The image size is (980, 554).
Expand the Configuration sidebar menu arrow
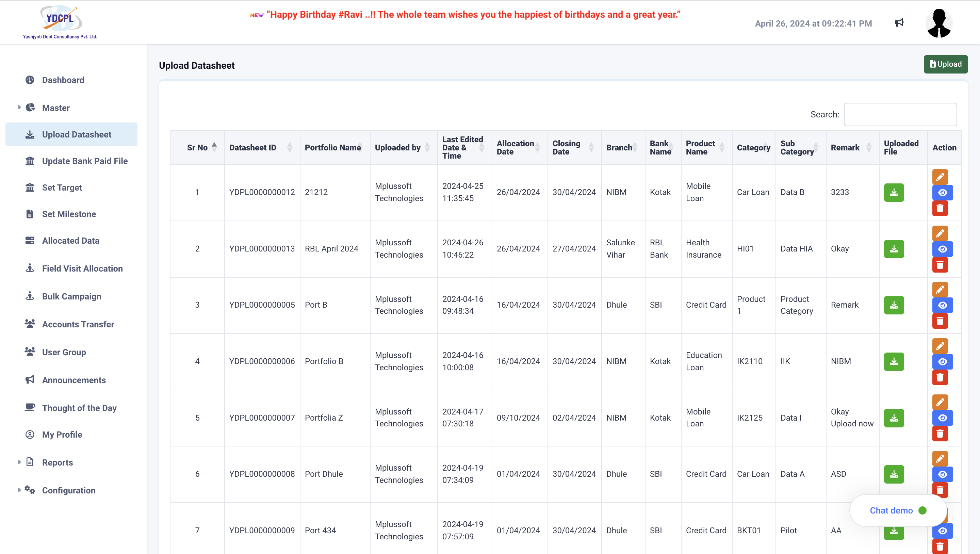tap(19, 490)
